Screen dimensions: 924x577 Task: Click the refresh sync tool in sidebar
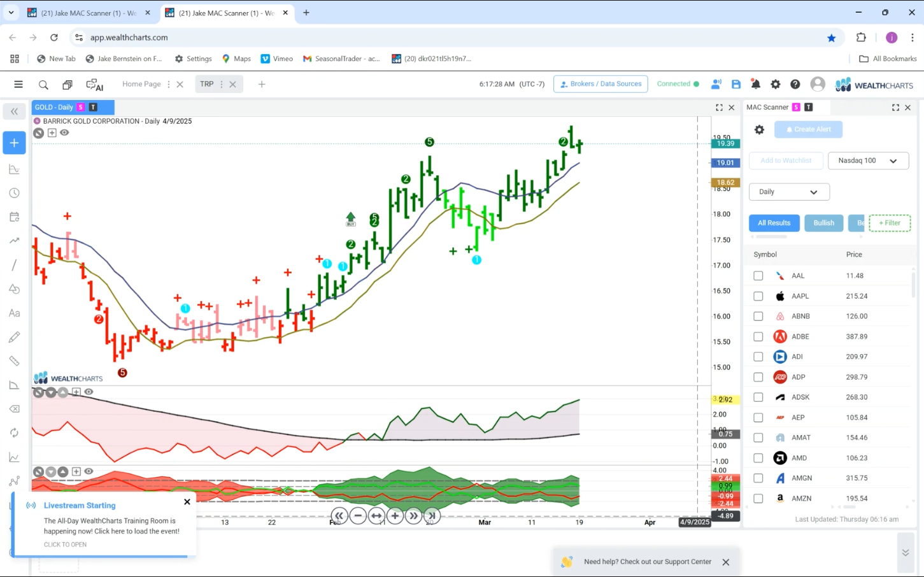click(x=14, y=433)
